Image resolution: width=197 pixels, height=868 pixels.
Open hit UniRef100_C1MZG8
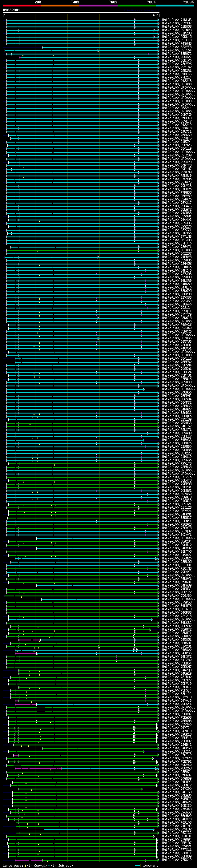[x=177, y=33]
